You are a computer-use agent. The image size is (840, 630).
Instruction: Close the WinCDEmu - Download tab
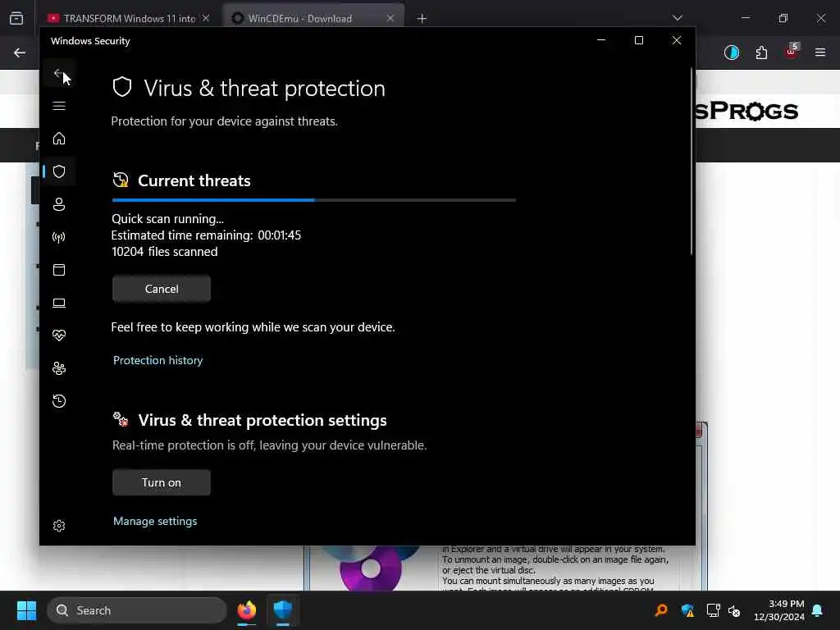point(390,18)
